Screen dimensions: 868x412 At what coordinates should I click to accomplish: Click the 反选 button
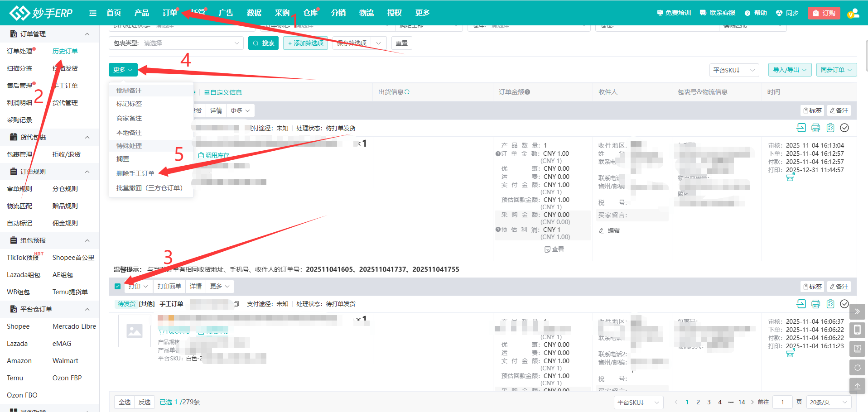coord(145,402)
